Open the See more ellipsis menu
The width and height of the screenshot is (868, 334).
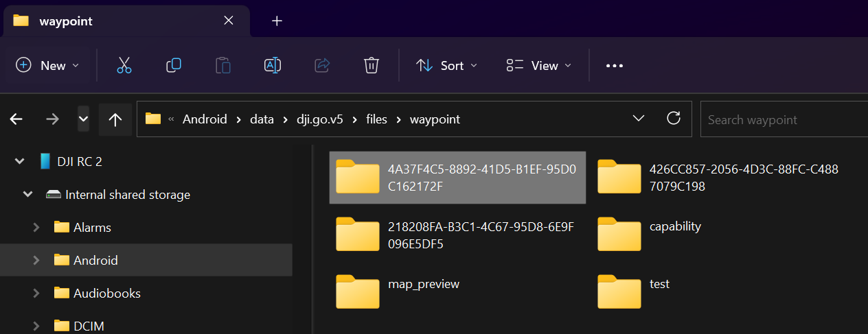coord(614,66)
